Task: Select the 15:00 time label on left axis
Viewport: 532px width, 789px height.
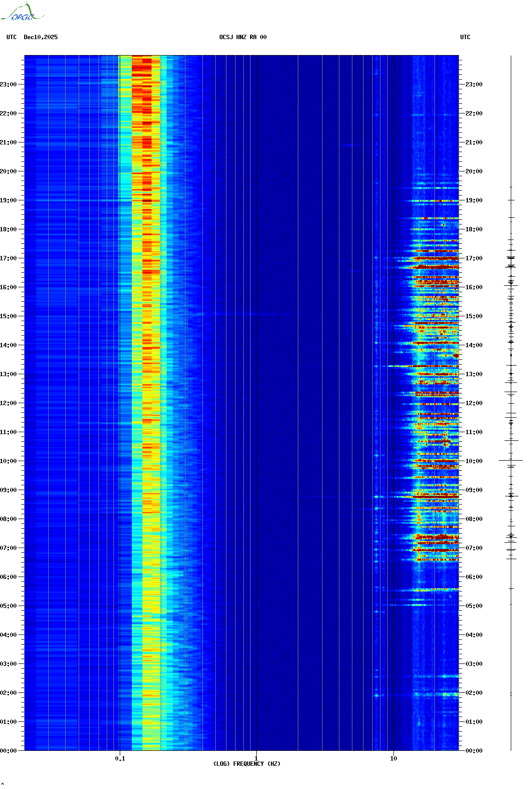Action: [x=8, y=316]
